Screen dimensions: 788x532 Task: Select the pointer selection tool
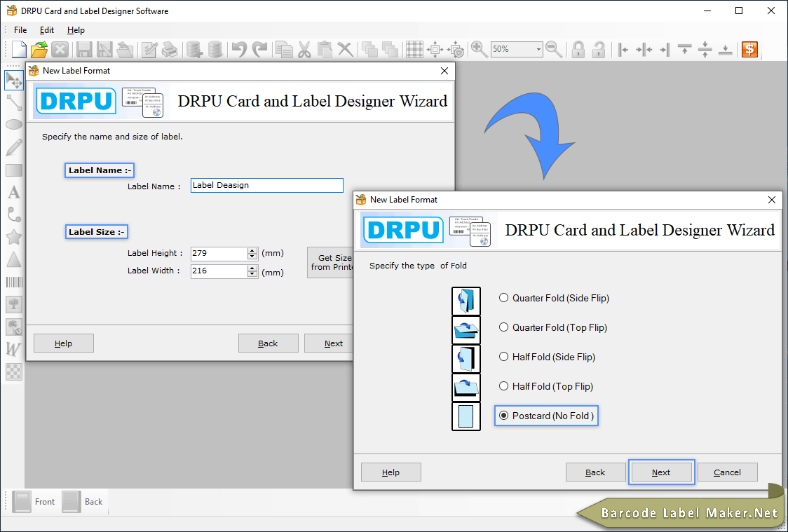[14, 81]
